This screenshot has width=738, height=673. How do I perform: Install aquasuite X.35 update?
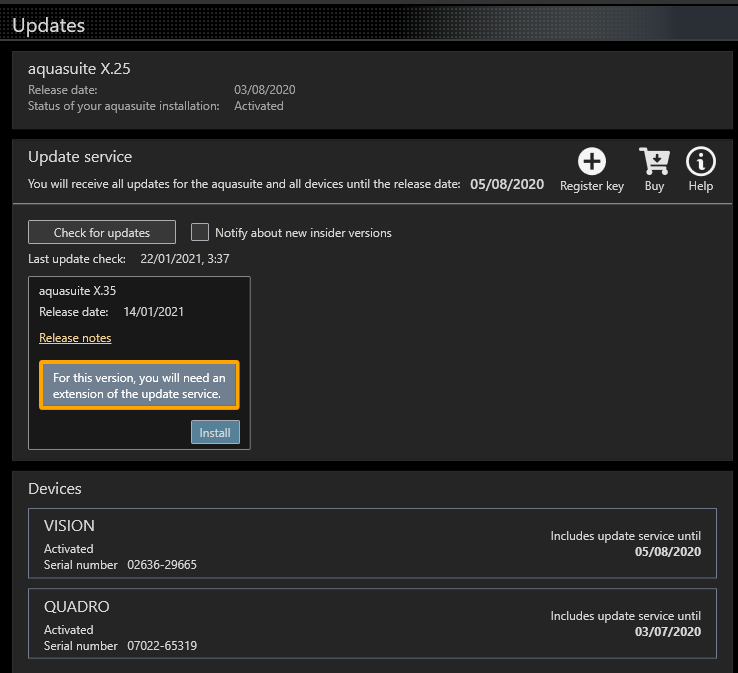point(215,433)
